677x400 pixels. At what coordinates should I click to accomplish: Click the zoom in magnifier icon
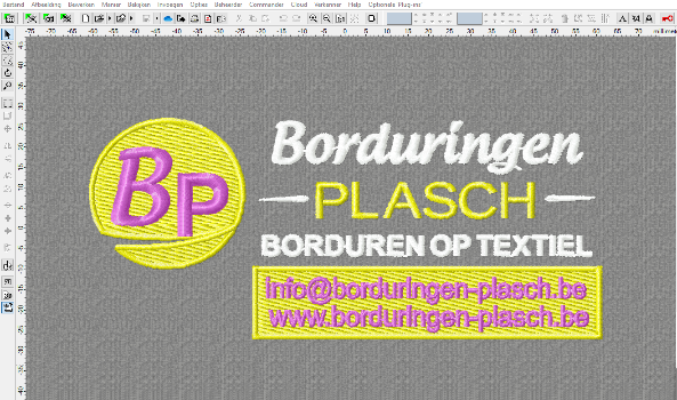313,19
